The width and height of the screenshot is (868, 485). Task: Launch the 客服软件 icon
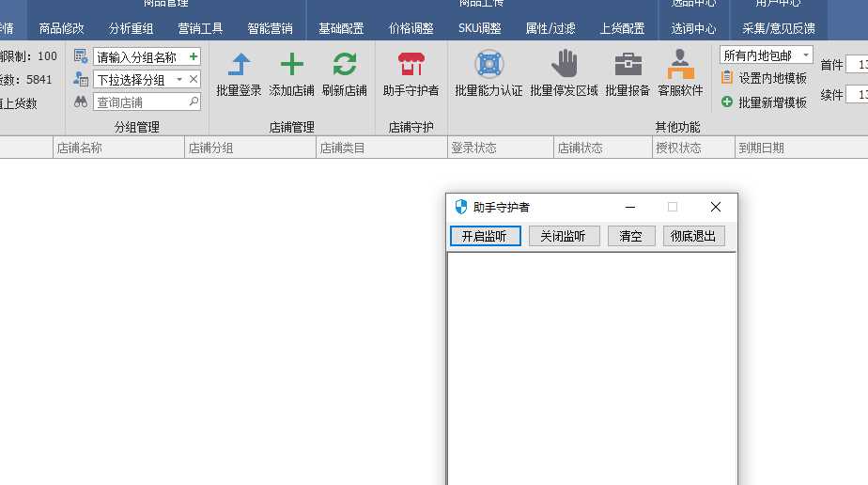pos(680,65)
